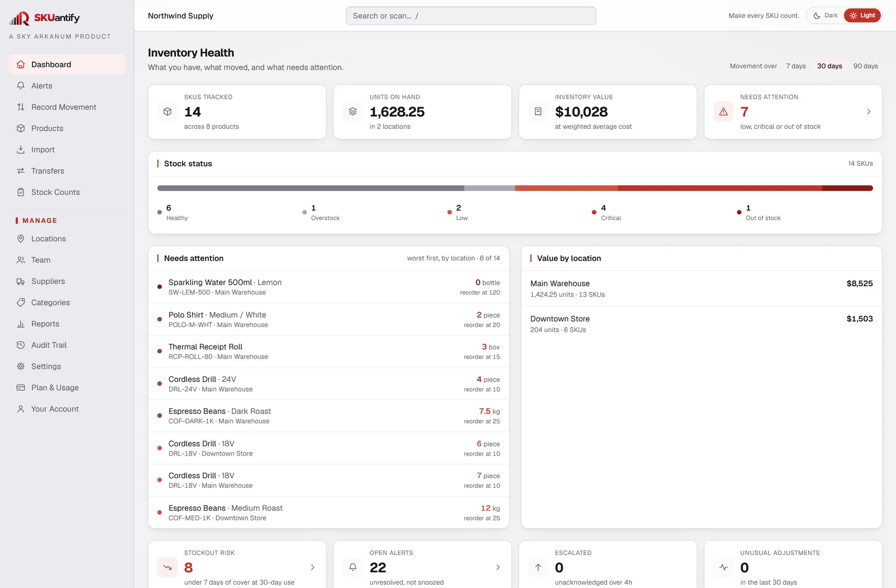Click the Needs Attention warning triangle icon
The width and height of the screenshot is (896, 588).
(724, 111)
